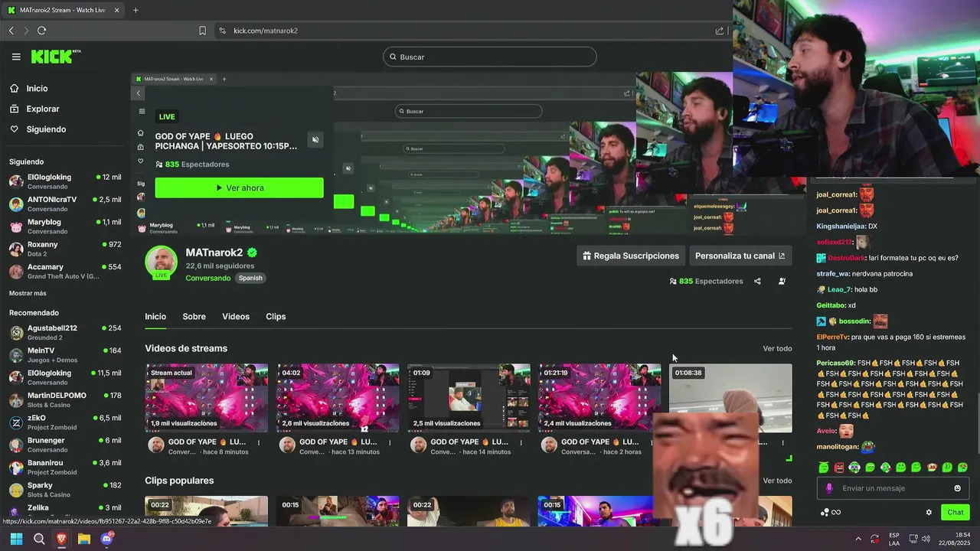This screenshot has width=980, height=551.
Task: Open a new browser tab with the plus
Action: coord(136,10)
